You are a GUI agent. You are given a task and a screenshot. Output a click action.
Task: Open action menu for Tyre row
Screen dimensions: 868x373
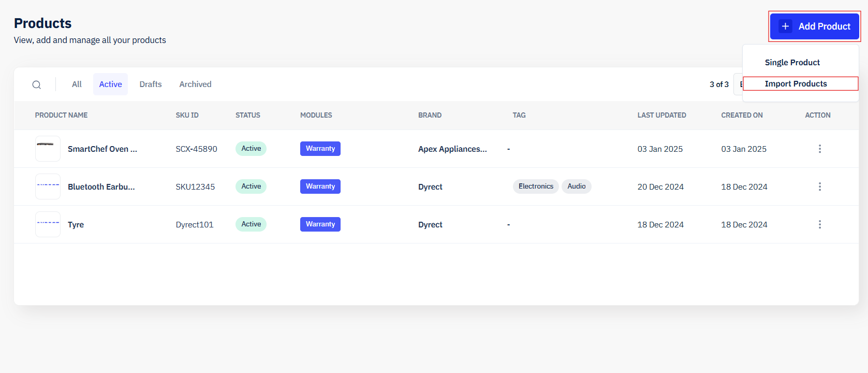(820, 224)
